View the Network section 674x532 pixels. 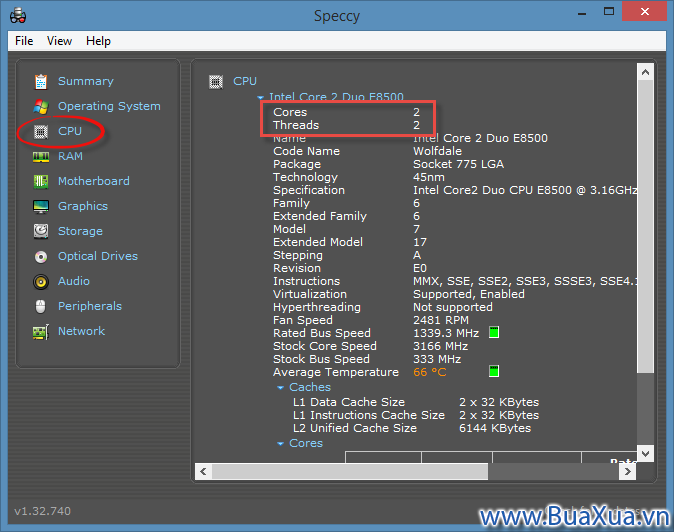tap(82, 331)
